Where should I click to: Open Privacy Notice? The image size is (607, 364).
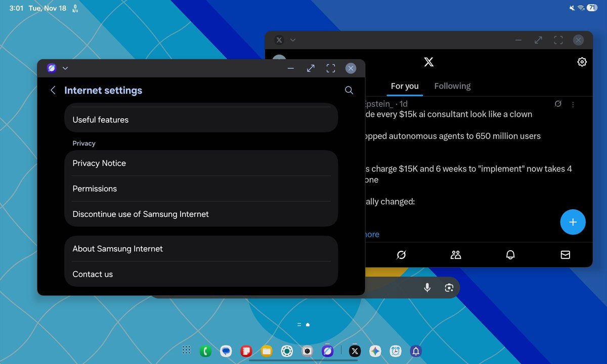201,163
